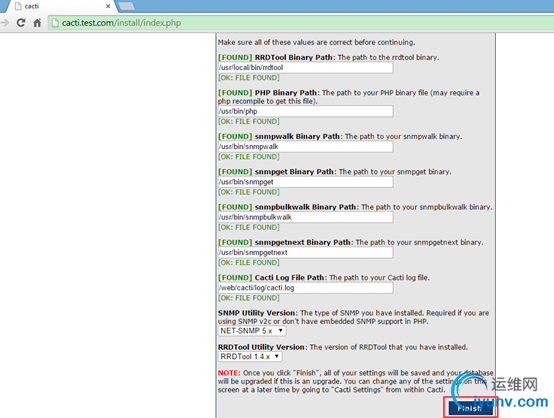Screen dimensions: 554x418
Task: Edit the Cacti log file path field
Action: tap(305, 288)
